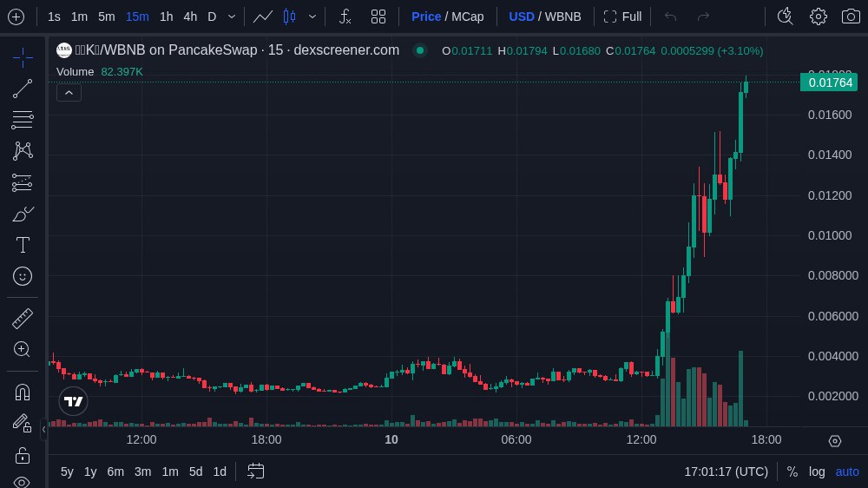This screenshot has width=868, height=488.
Task: Switch to the 1h timeframe
Action: 166,16
